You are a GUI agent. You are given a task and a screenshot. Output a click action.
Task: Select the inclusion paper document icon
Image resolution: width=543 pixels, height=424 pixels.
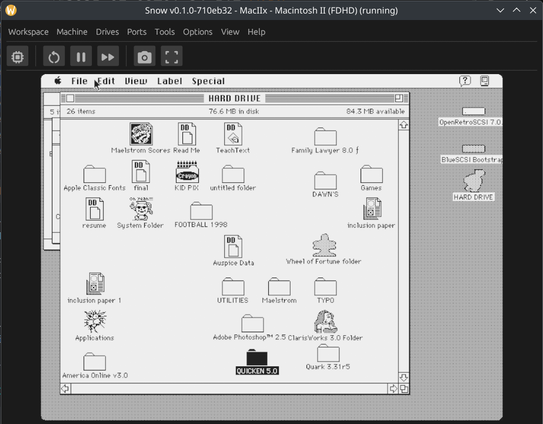point(372,209)
